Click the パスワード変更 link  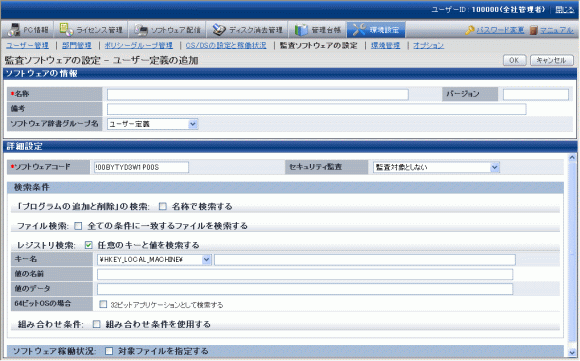coord(500,30)
